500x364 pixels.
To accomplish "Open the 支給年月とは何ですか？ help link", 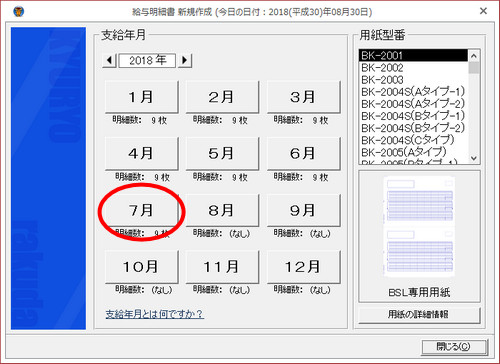I will click(154, 314).
